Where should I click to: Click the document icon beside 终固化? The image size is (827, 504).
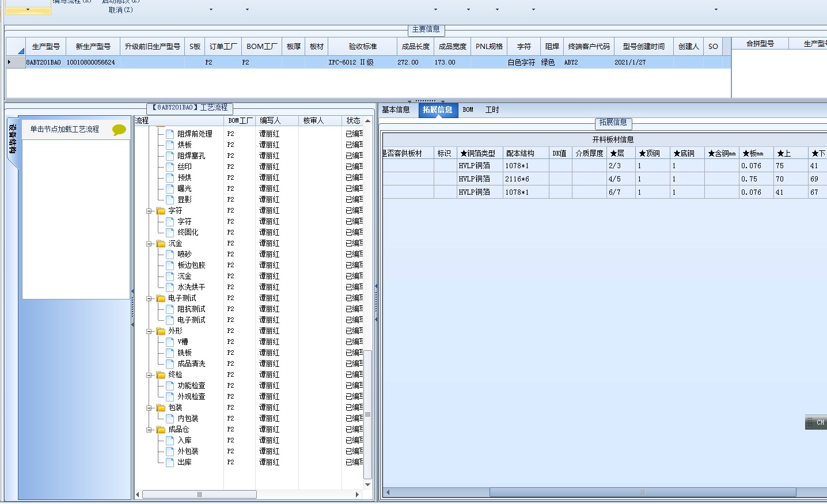click(170, 232)
